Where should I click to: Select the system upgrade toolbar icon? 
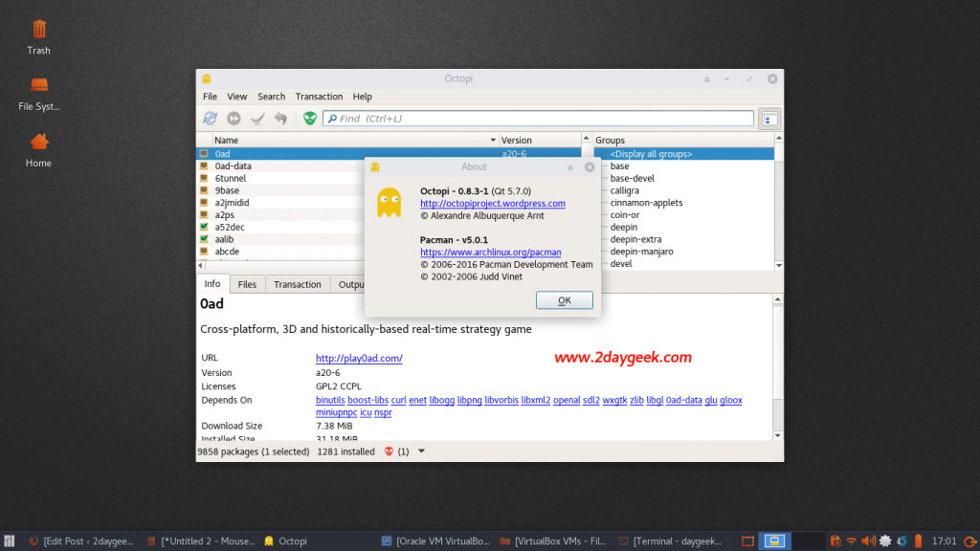[x=233, y=119]
